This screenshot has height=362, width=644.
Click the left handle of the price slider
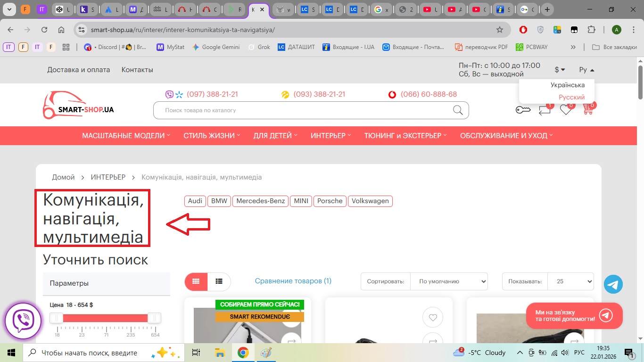(x=57, y=318)
